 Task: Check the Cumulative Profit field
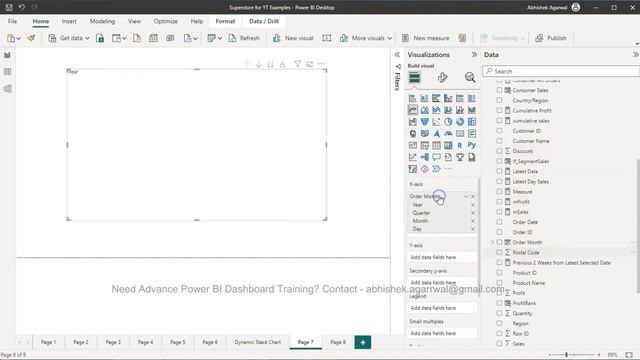tap(499, 111)
